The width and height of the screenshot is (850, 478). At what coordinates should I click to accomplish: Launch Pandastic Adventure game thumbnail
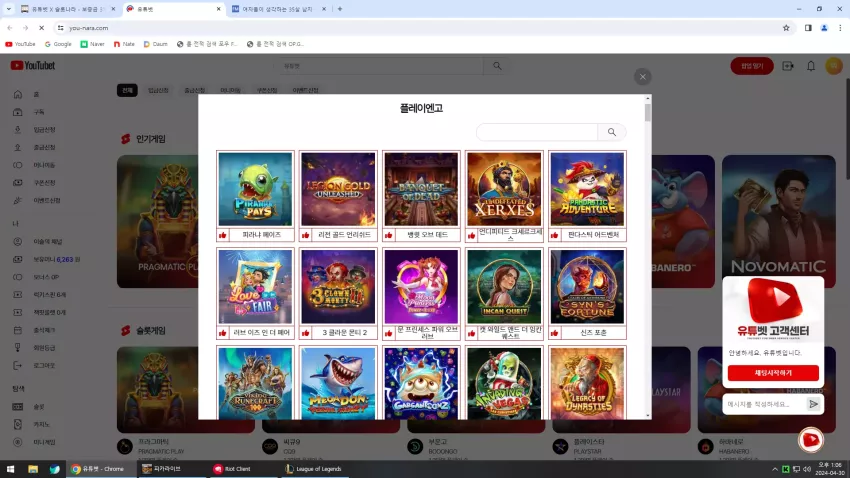pyautogui.click(x=587, y=189)
